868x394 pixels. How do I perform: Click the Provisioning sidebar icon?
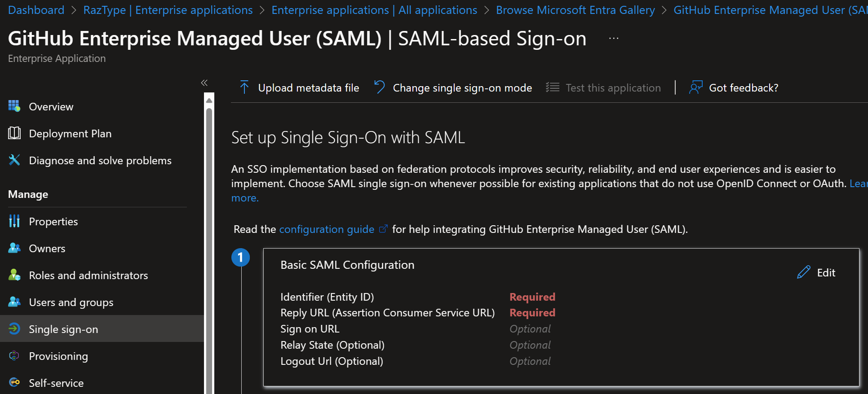[x=14, y=356]
